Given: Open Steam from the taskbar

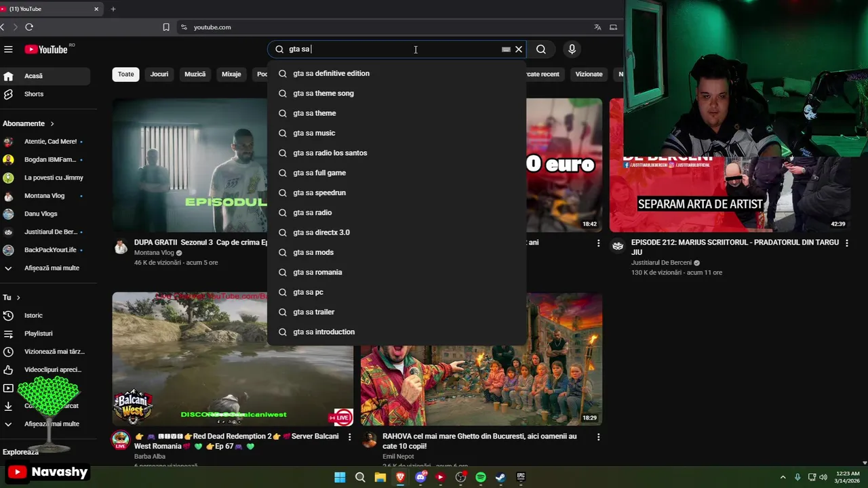Looking at the screenshot, I should (x=500, y=477).
